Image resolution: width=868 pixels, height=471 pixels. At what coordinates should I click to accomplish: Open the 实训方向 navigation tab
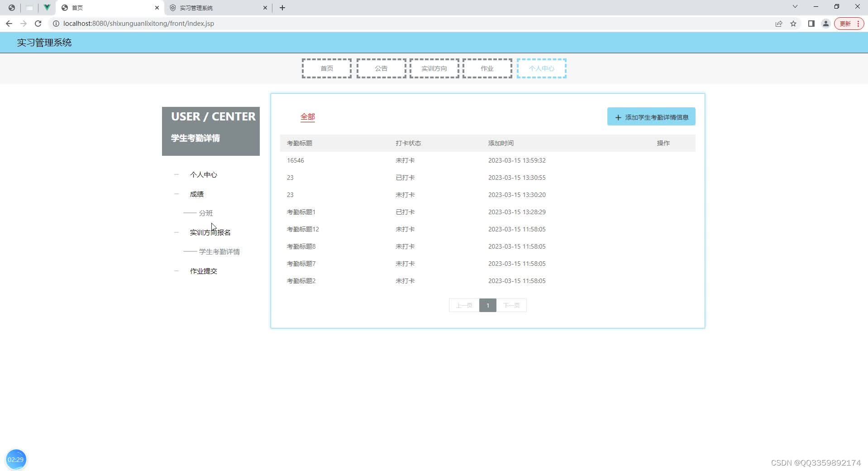434,68
